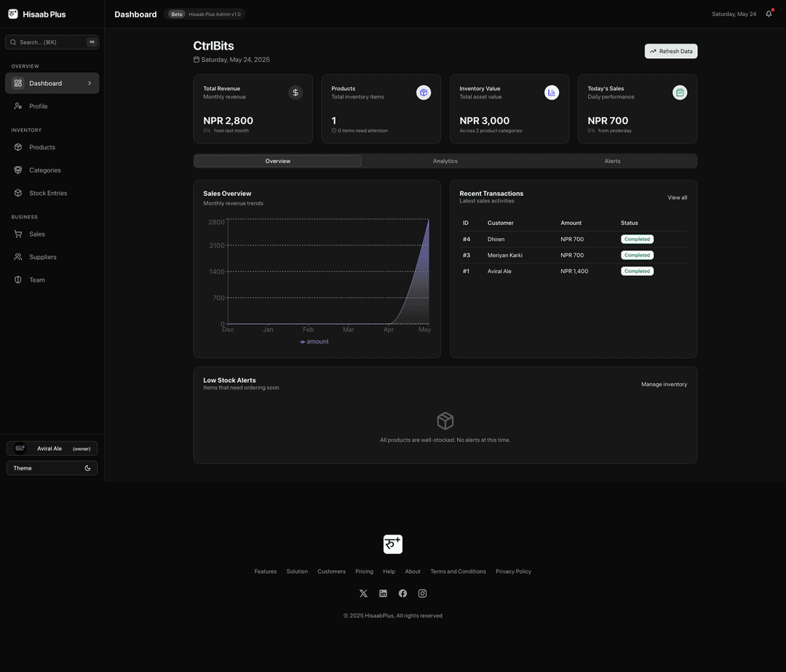Viewport: 786px width, 672px height.
Task: Click the Products cube icon
Action: [x=424, y=92]
